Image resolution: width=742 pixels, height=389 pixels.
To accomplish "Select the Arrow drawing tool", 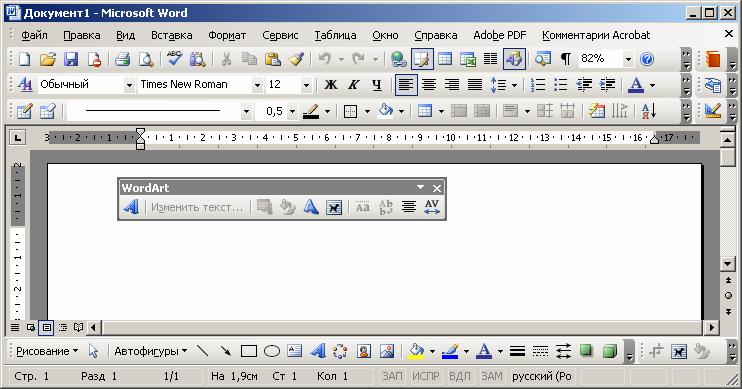I will coord(226,351).
